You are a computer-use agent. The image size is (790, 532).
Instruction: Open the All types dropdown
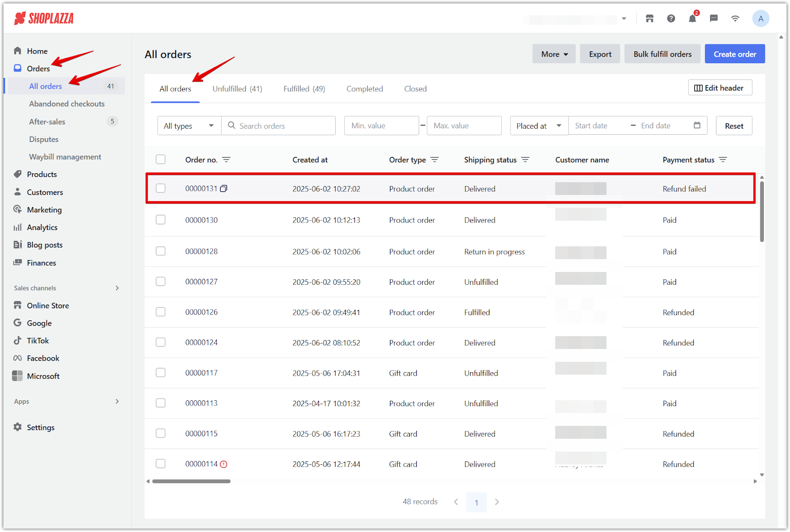point(189,126)
